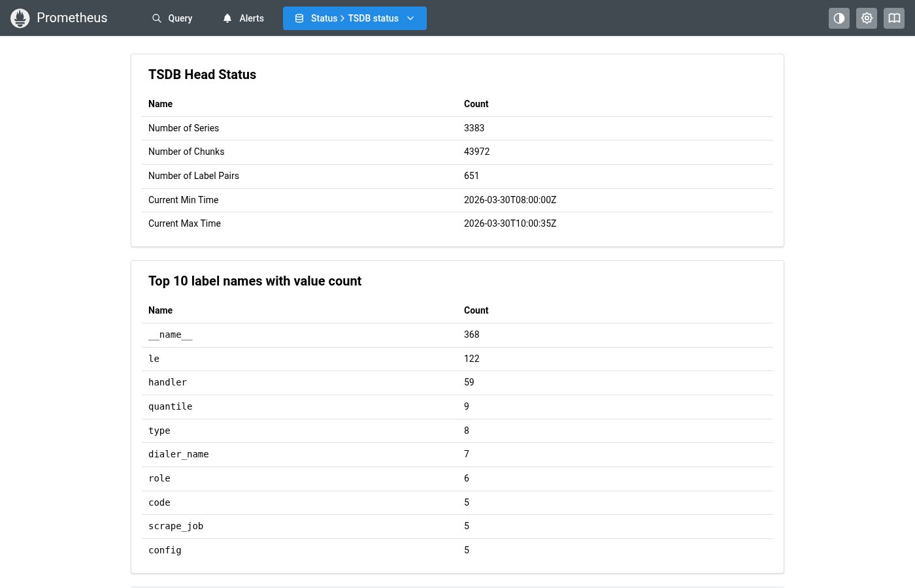This screenshot has width=915, height=588.
Task: Select the 'dialer_name' label name
Action: (x=178, y=454)
